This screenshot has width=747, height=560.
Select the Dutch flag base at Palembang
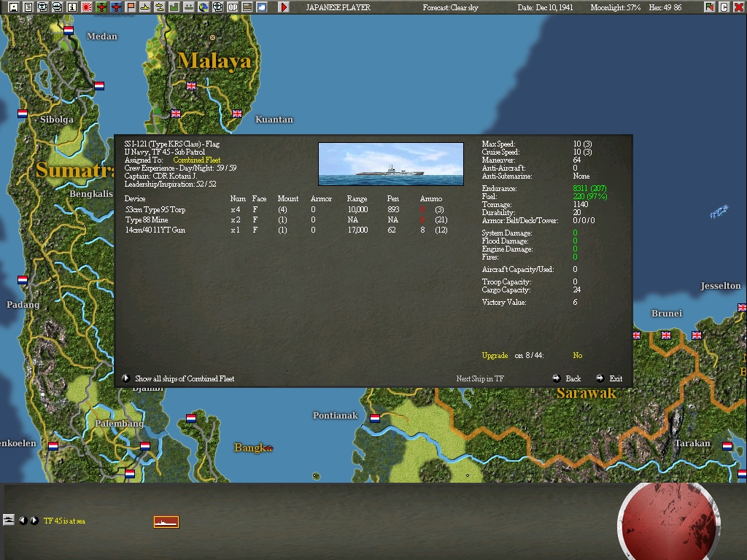click(x=145, y=446)
